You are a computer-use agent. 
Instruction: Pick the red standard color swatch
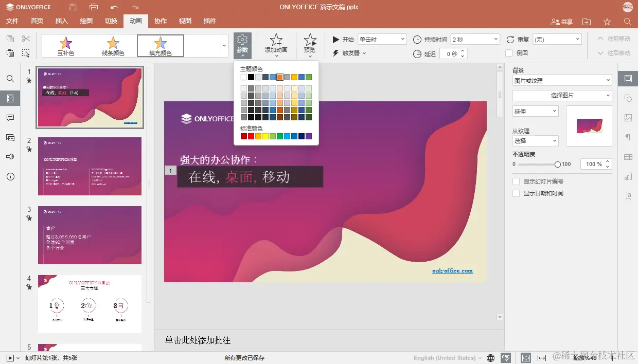[251, 136]
